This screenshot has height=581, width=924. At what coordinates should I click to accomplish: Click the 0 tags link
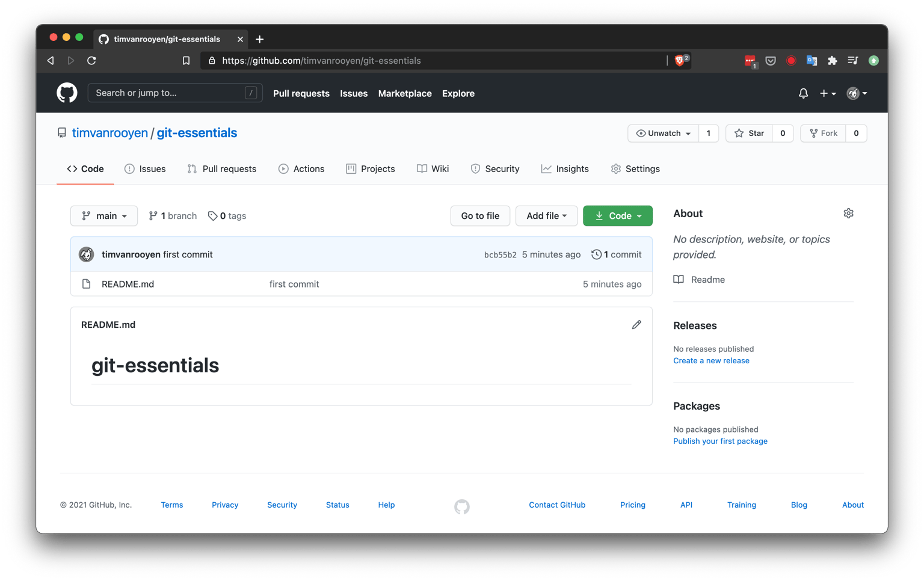point(227,216)
